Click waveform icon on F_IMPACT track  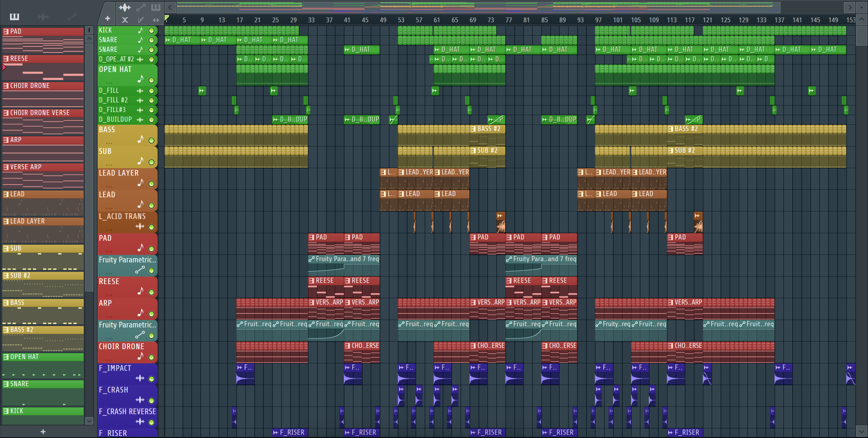(x=140, y=378)
